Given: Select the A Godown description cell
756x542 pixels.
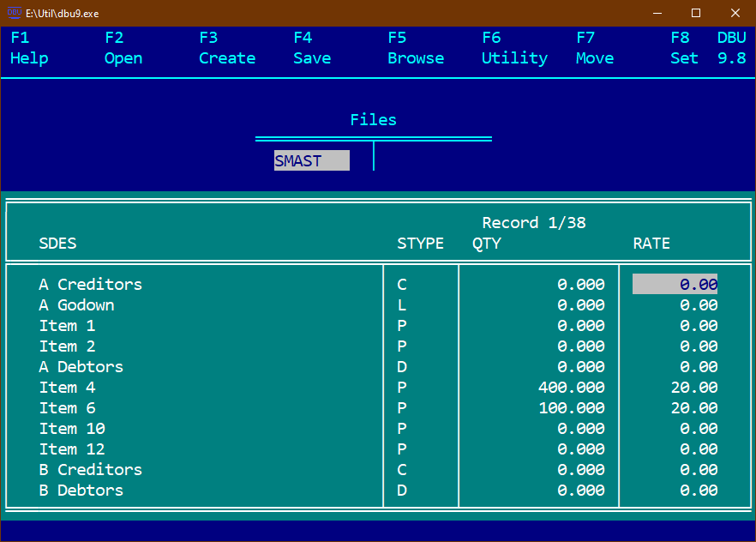Looking at the screenshot, I should 76,305.
